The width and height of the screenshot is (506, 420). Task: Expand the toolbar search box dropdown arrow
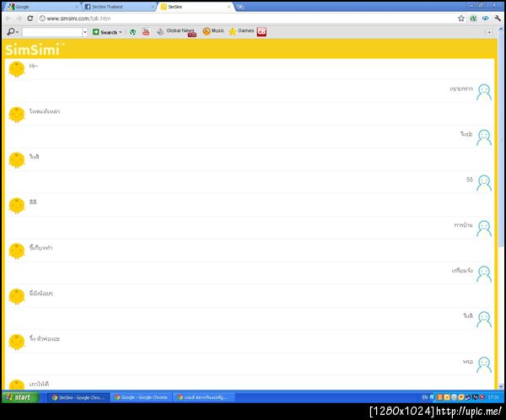pyautogui.click(x=85, y=32)
